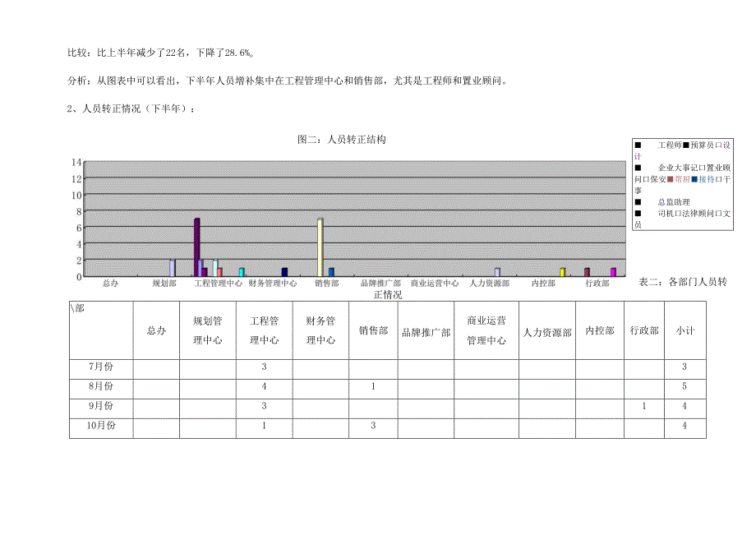Select value 4 in 8月份 工程管理中心 cell
This screenshot has height=535, width=756.
coord(265,386)
